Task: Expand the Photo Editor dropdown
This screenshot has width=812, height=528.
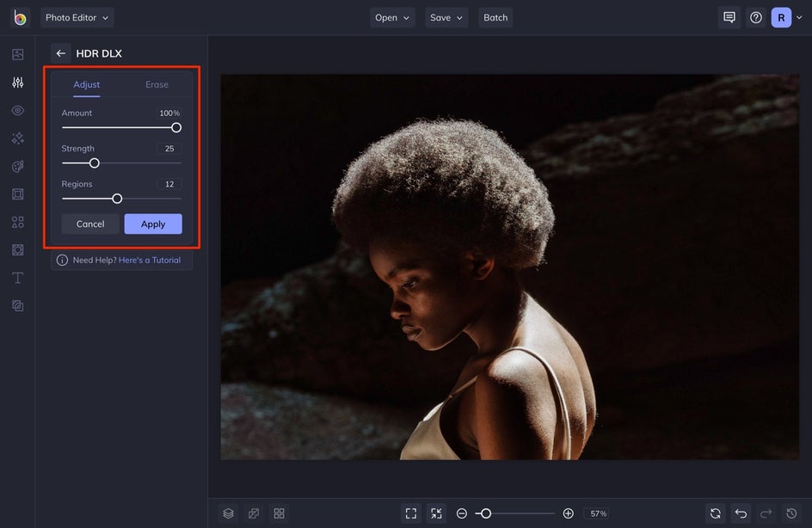Action: coord(77,17)
